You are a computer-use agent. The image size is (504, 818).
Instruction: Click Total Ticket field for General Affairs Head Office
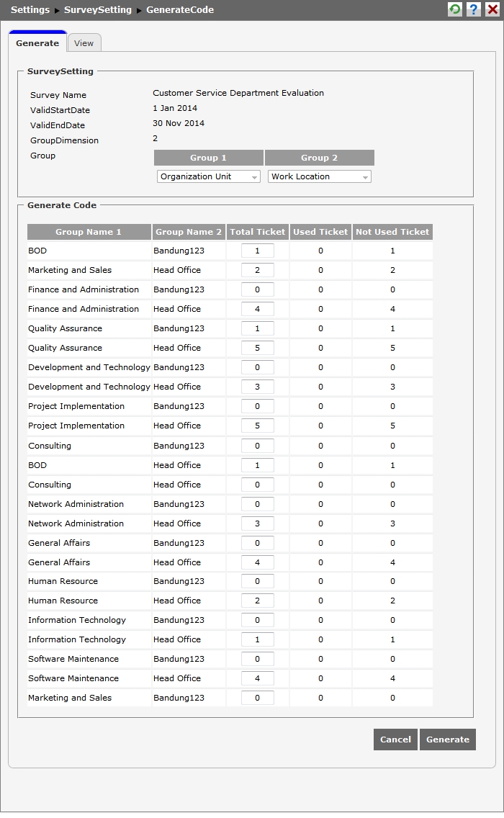tap(258, 562)
